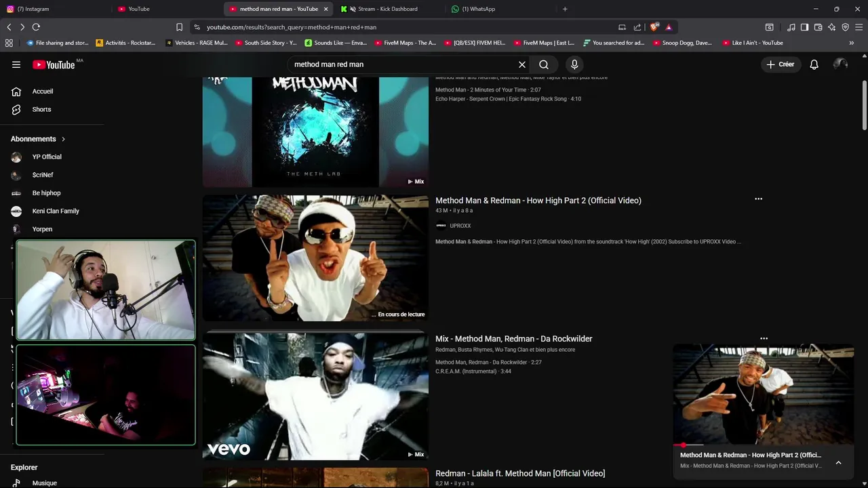This screenshot has width=868, height=488.
Task: Open Redman - Lalala ft. Method Man title
Action: (x=520, y=473)
